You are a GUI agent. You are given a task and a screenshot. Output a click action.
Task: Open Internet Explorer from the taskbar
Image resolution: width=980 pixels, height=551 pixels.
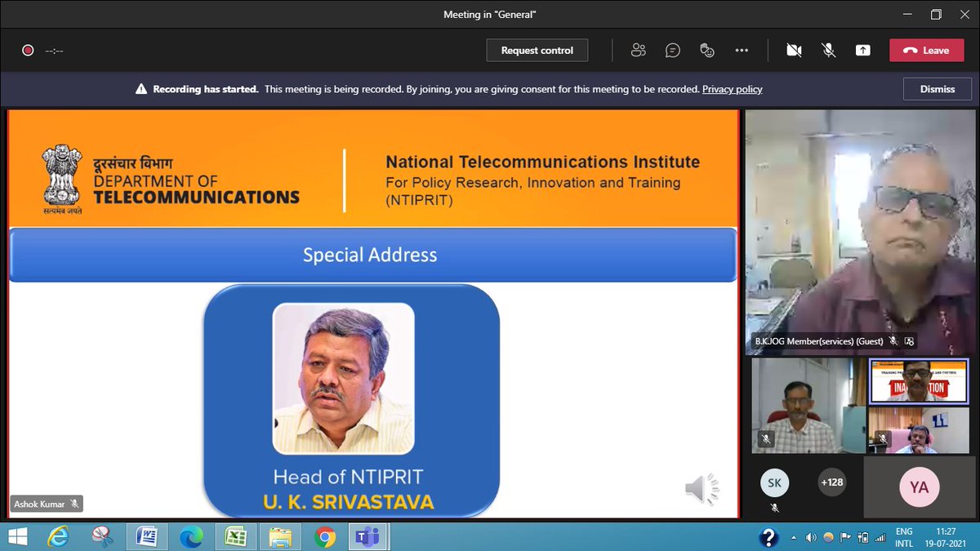pos(59,536)
